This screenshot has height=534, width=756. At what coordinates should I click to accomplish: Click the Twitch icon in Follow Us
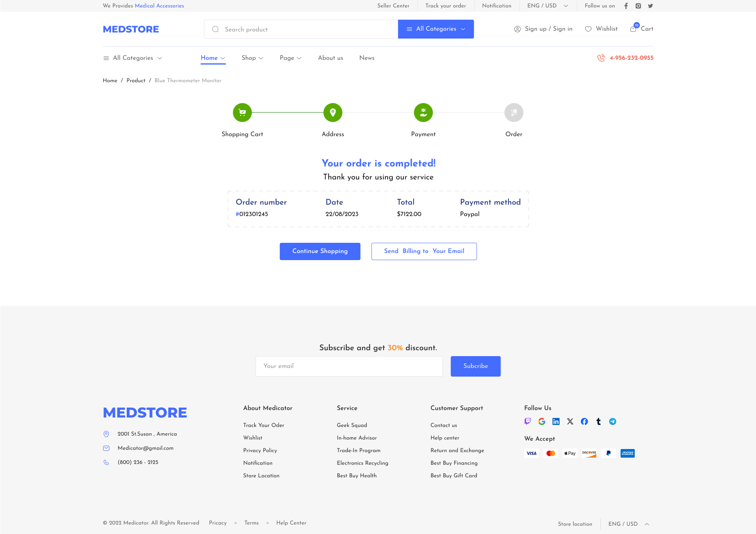[x=527, y=421]
